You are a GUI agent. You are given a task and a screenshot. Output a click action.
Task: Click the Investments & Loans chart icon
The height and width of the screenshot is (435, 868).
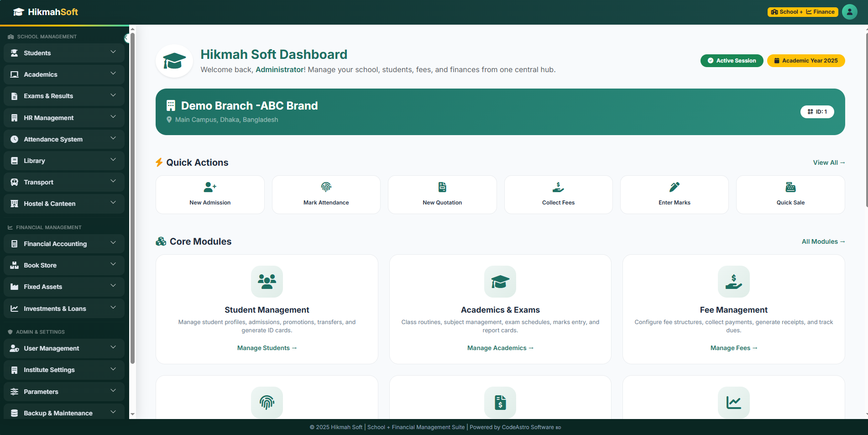coord(15,309)
